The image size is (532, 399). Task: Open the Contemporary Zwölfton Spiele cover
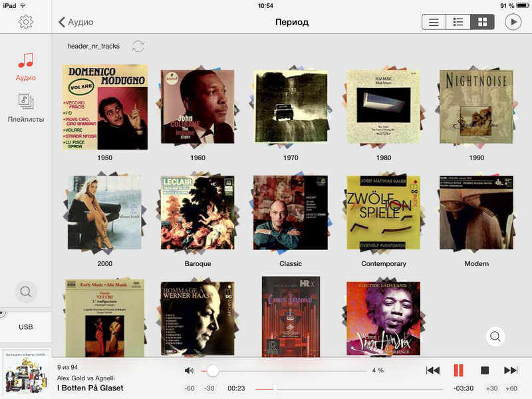[x=384, y=213]
